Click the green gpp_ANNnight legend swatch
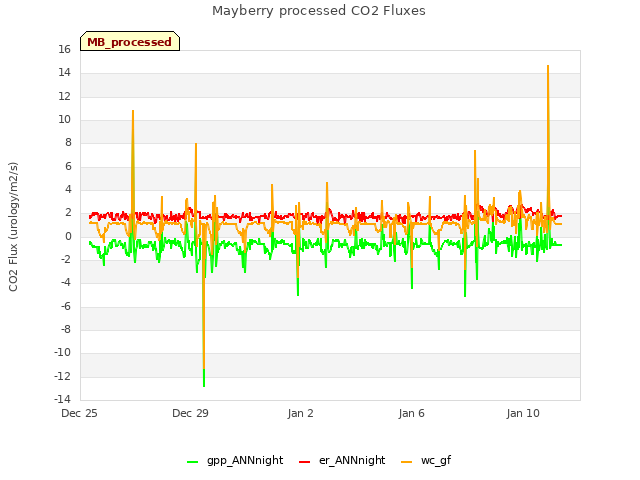 point(192,462)
